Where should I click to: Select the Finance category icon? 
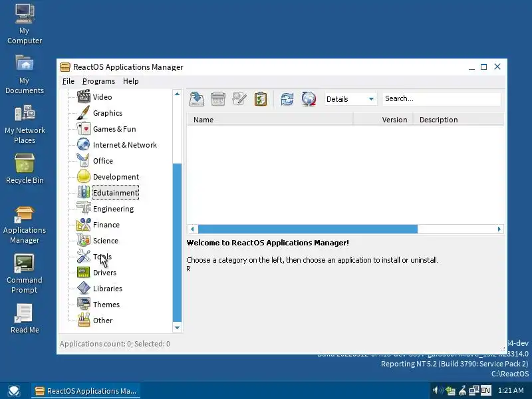coord(84,224)
